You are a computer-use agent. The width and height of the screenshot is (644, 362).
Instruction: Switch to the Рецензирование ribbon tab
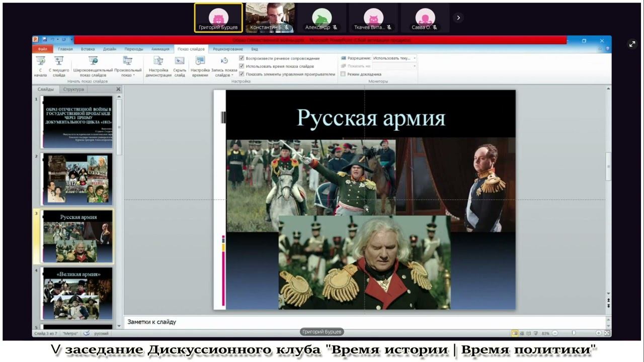coord(228,49)
